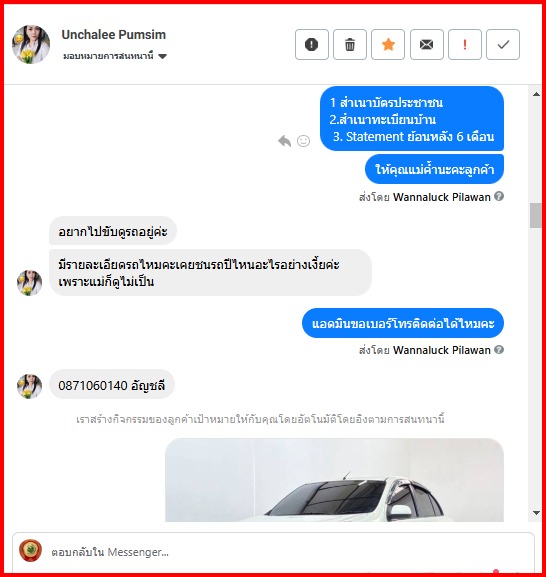Flag conversation with red exclamation icon
The image size is (546, 577).
465,45
